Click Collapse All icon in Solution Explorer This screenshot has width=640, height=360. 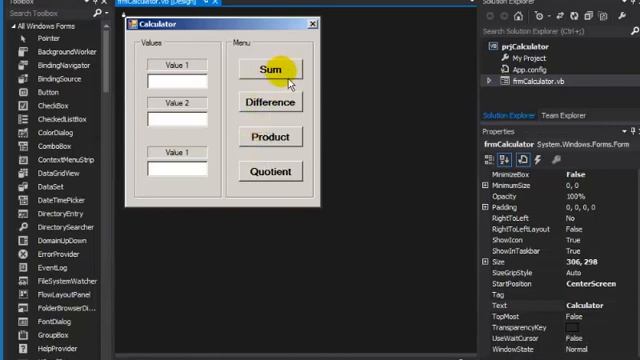(588, 16)
